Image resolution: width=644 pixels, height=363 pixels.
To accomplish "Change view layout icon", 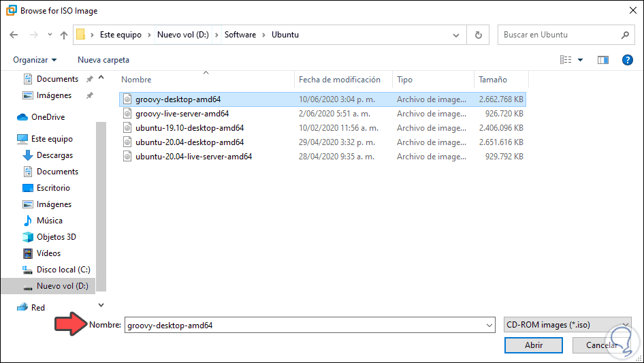I will click(x=566, y=60).
